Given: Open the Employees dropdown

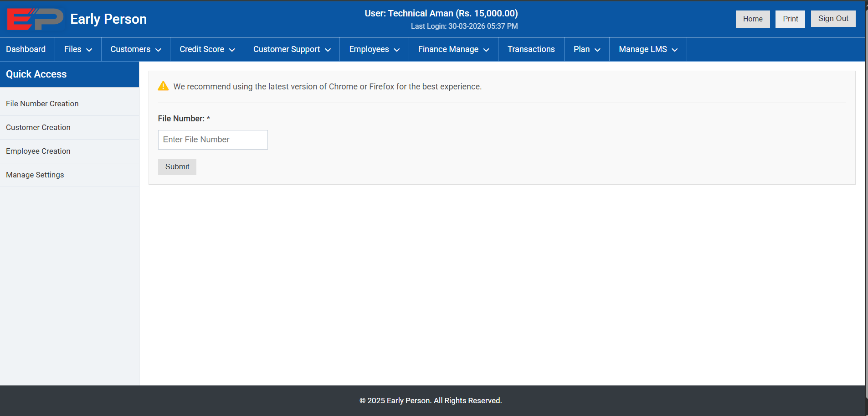Looking at the screenshot, I should (374, 49).
